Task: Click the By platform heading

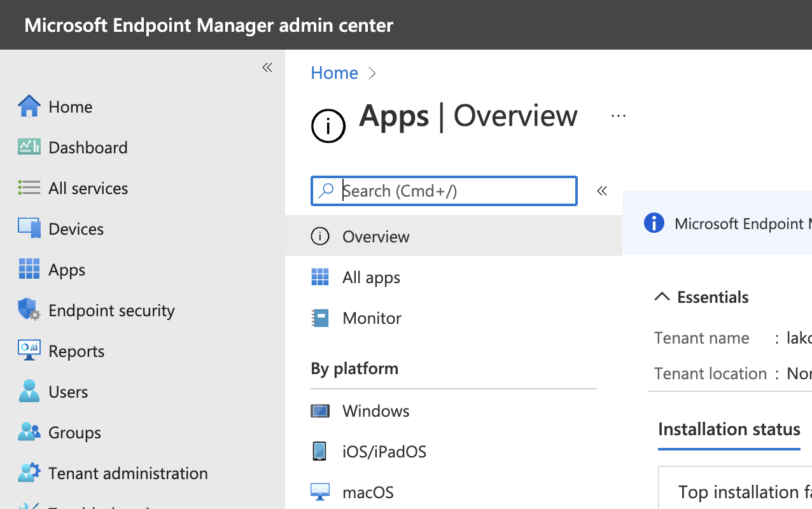Action: 354,368
